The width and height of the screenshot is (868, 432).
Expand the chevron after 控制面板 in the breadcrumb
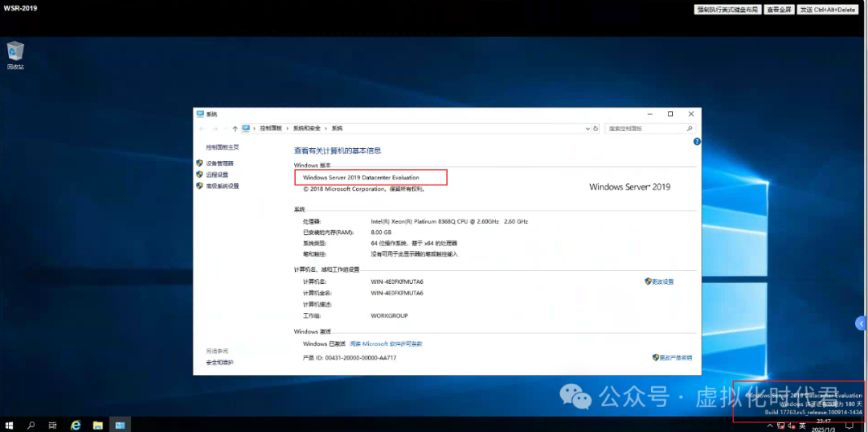[288, 129]
